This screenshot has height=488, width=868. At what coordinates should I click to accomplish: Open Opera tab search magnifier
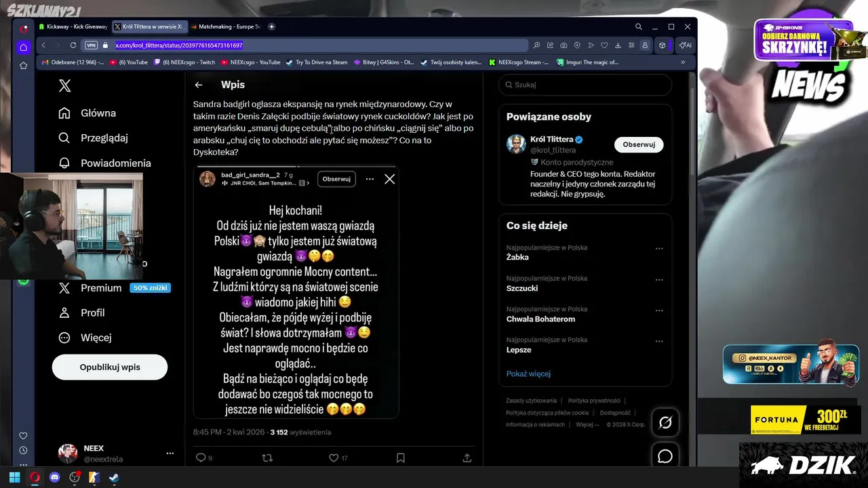tap(639, 26)
